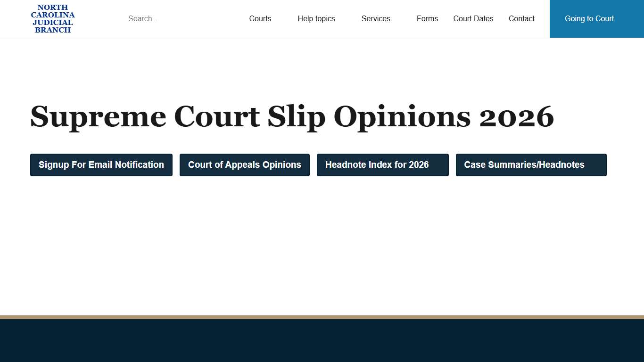Open the Contact page

point(521,19)
